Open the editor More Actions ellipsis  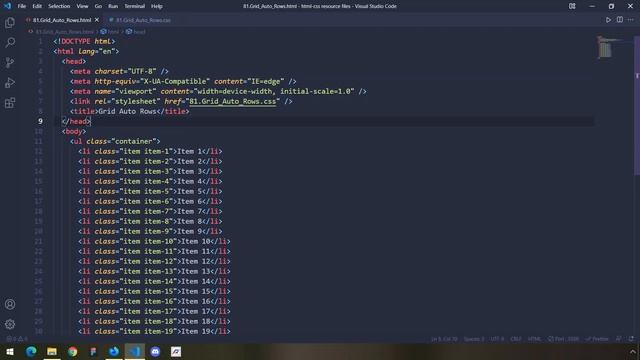tap(631, 20)
